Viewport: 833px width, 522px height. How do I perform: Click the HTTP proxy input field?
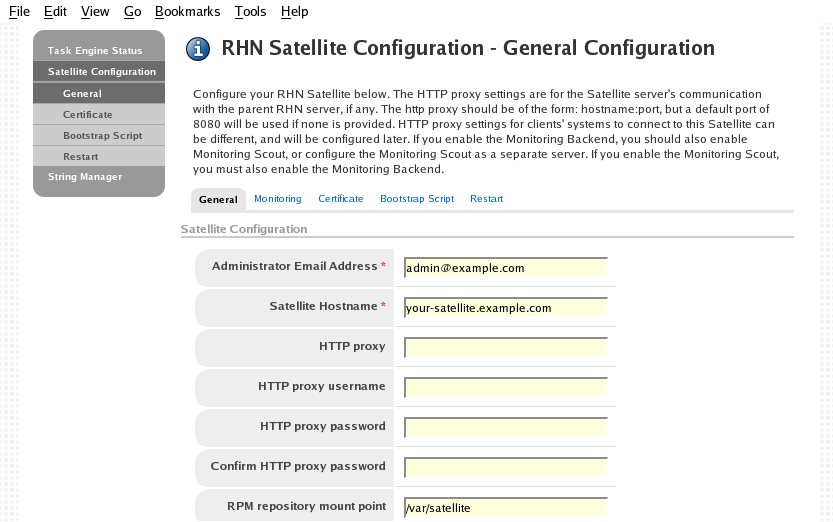[505, 347]
